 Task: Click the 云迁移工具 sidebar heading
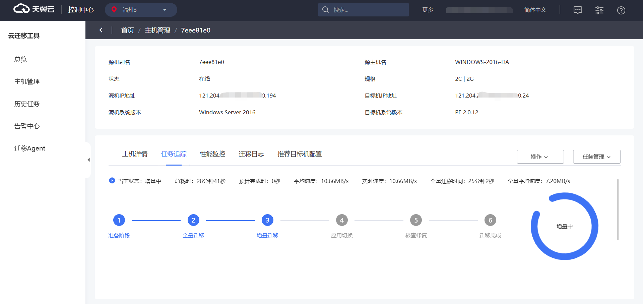[x=24, y=36]
